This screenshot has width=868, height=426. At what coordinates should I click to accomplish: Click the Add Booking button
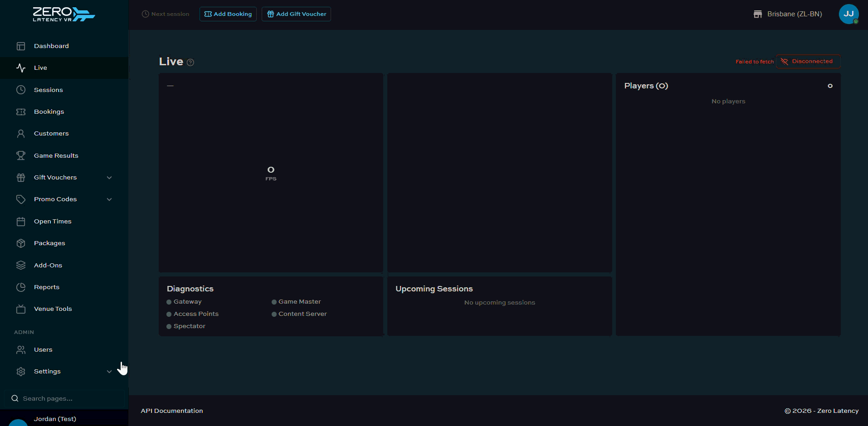coord(228,14)
